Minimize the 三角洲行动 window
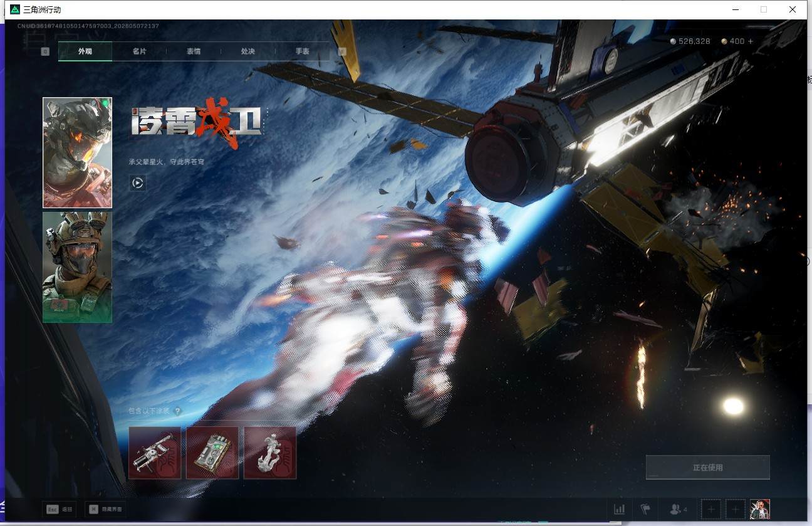 [735, 9]
